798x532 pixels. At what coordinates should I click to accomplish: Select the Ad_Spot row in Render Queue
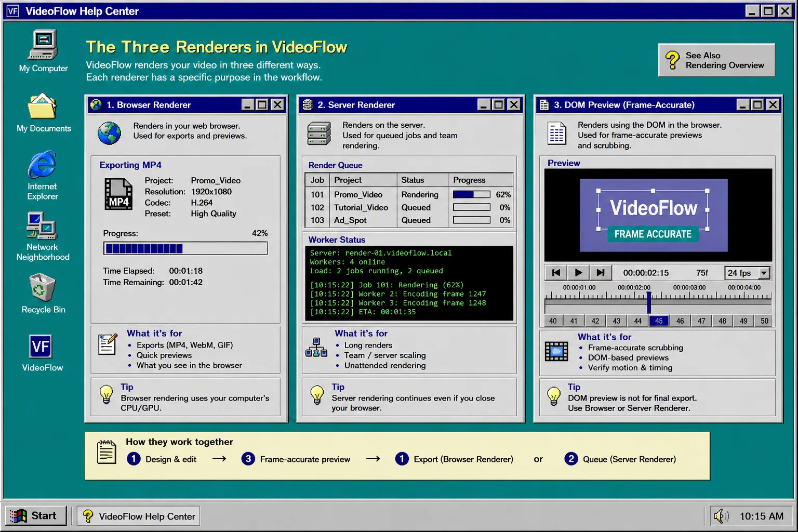point(409,220)
